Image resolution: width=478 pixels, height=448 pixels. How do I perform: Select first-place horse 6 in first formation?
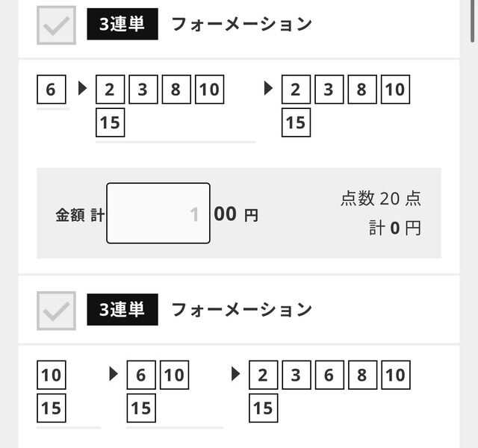pyautogui.click(x=52, y=90)
